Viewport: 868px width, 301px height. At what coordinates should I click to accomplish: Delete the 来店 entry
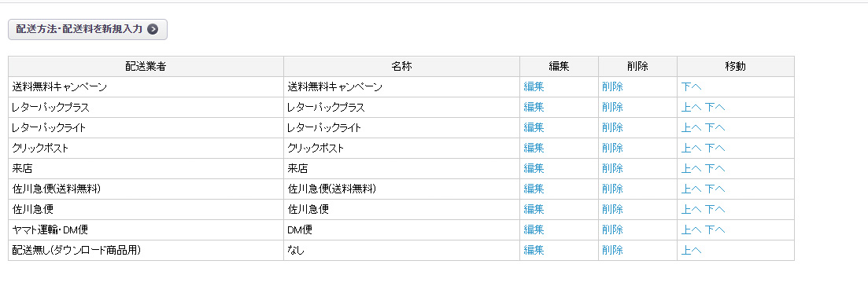click(x=612, y=168)
